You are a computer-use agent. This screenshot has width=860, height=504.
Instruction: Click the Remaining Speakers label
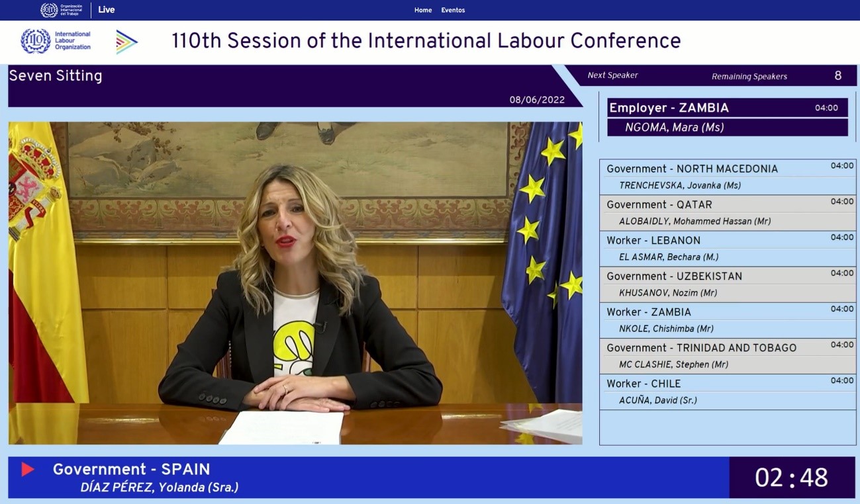point(749,76)
